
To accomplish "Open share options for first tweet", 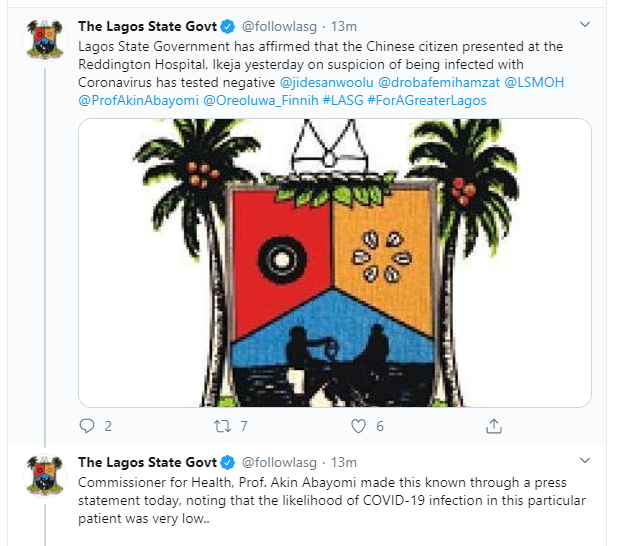I will [493, 425].
